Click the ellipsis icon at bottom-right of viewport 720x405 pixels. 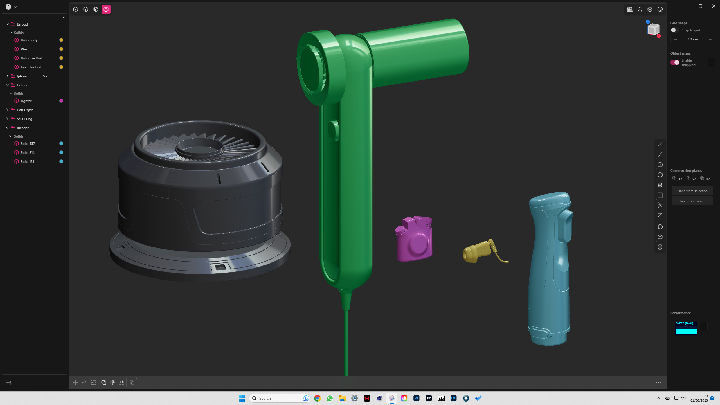click(x=658, y=382)
